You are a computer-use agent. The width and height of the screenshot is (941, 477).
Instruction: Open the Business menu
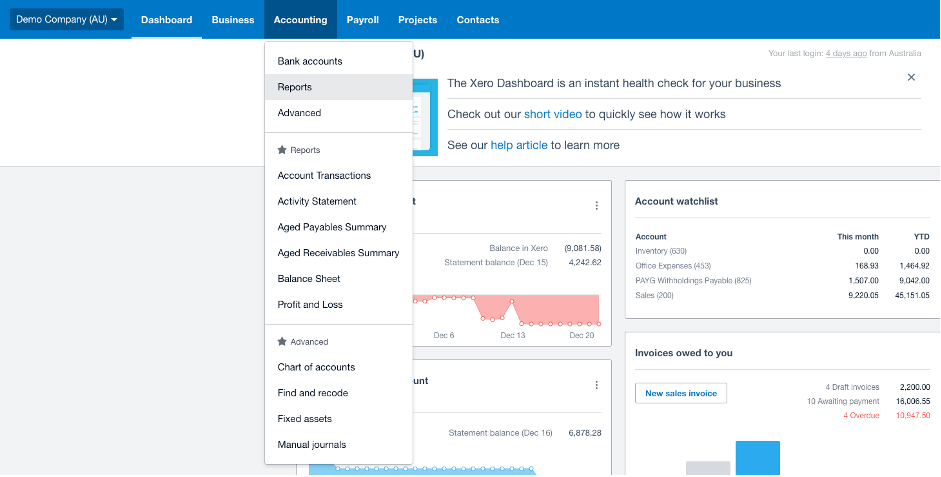(x=233, y=20)
